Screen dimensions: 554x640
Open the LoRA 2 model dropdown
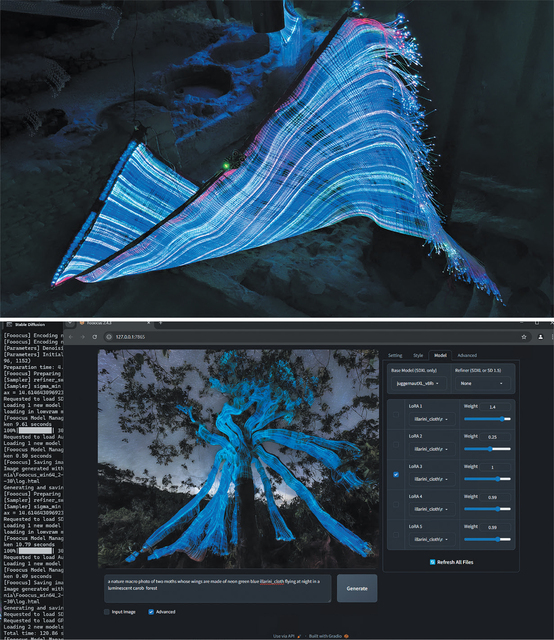(432, 449)
